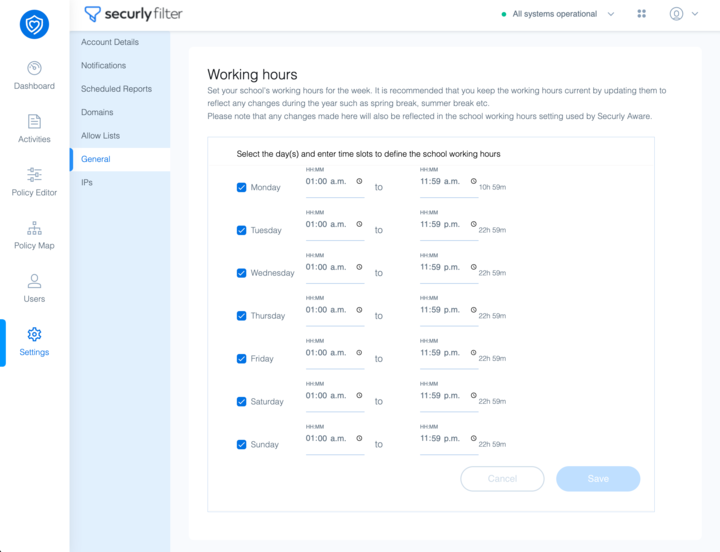Click the Settings gear icon
The width and height of the screenshot is (720, 552).
[x=34, y=334]
